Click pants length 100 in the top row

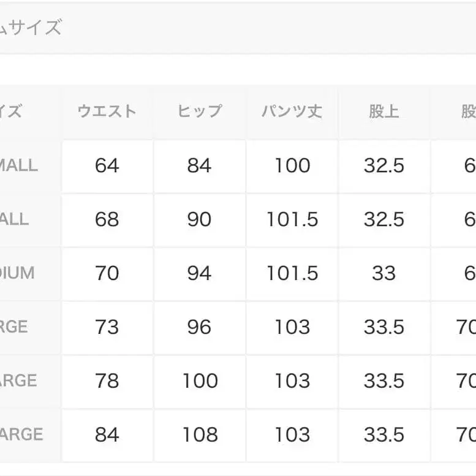point(292,165)
